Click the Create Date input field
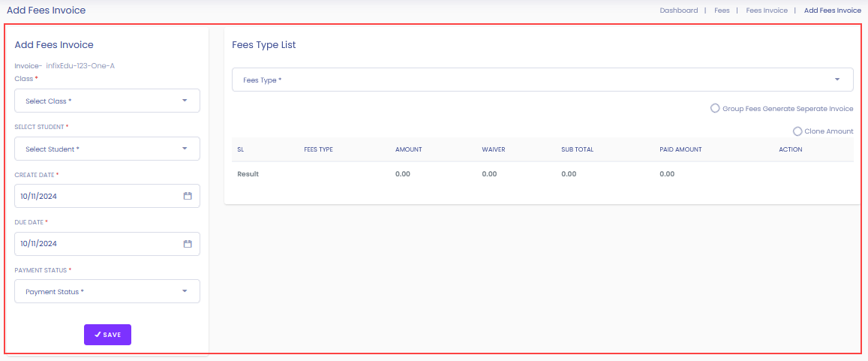 [x=107, y=196]
